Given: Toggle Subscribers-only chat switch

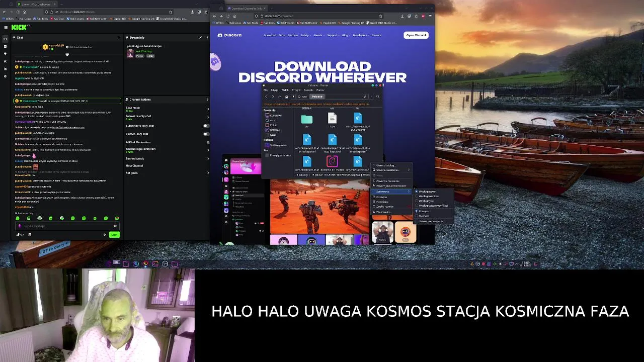Looking at the screenshot, I should click(x=206, y=126).
